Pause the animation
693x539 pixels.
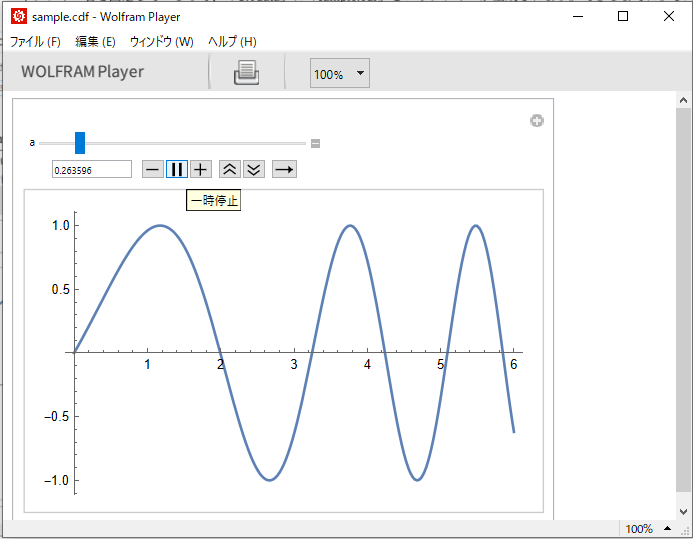(x=177, y=169)
